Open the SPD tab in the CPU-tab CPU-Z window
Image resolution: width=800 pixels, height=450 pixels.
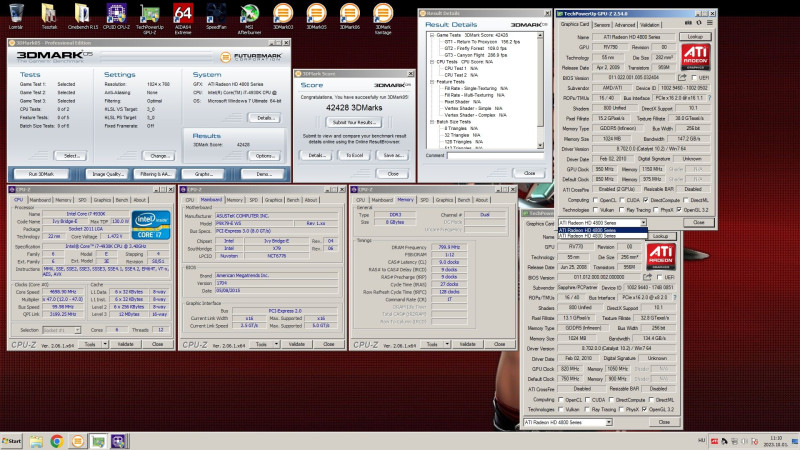pyautogui.click(x=82, y=200)
